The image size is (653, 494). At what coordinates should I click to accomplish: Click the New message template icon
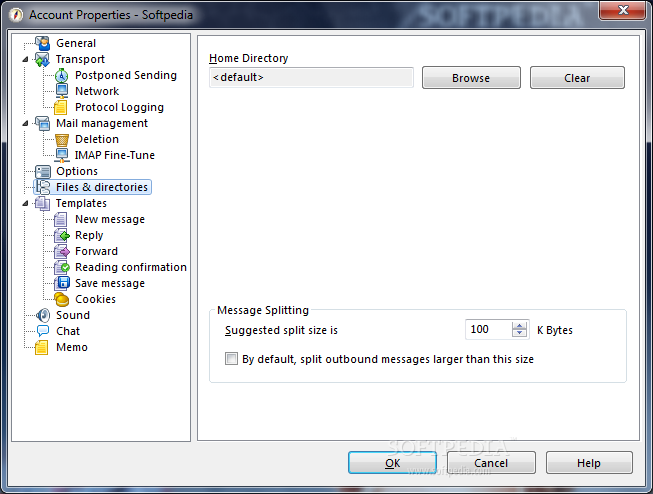coord(61,219)
